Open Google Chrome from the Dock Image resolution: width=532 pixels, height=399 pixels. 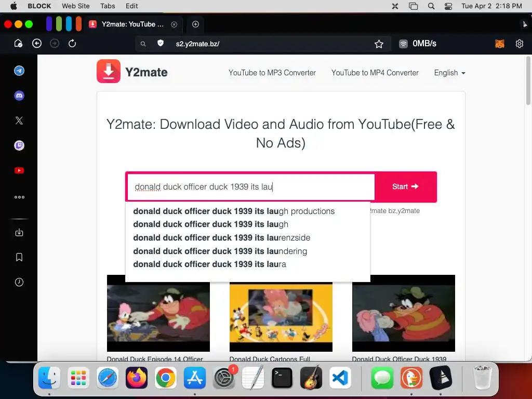[x=166, y=378]
